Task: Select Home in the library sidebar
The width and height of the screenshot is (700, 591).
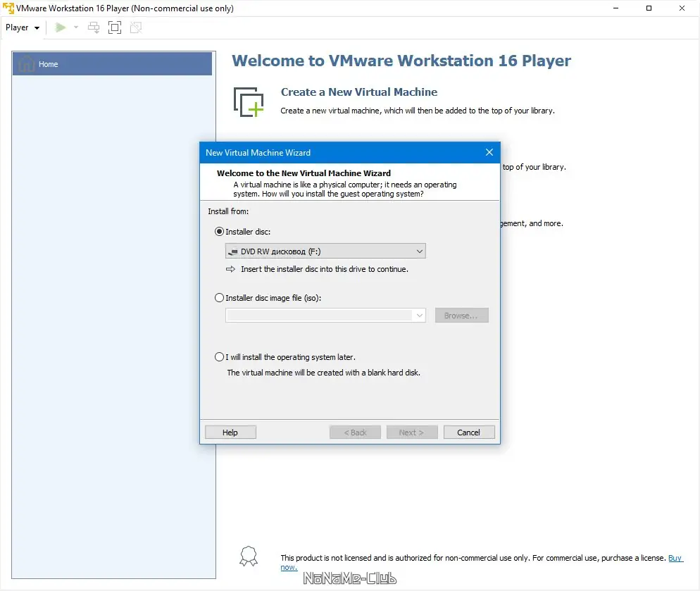Action: (x=112, y=64)
